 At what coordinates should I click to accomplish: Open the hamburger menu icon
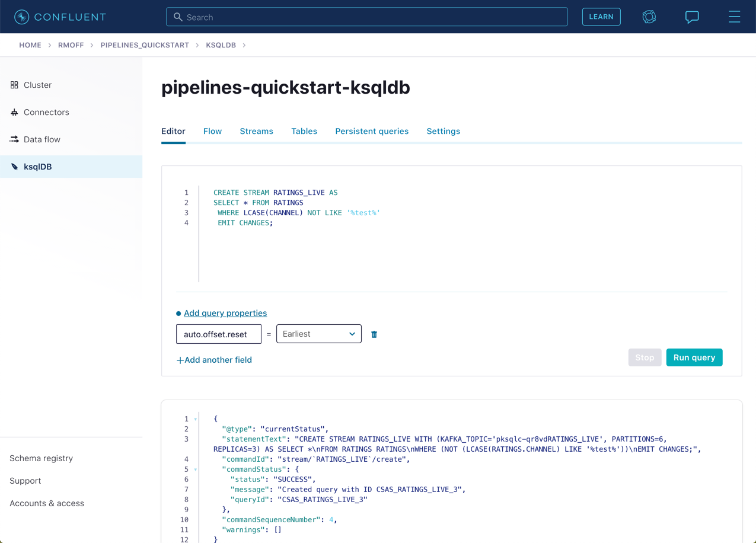coord(734,17)
